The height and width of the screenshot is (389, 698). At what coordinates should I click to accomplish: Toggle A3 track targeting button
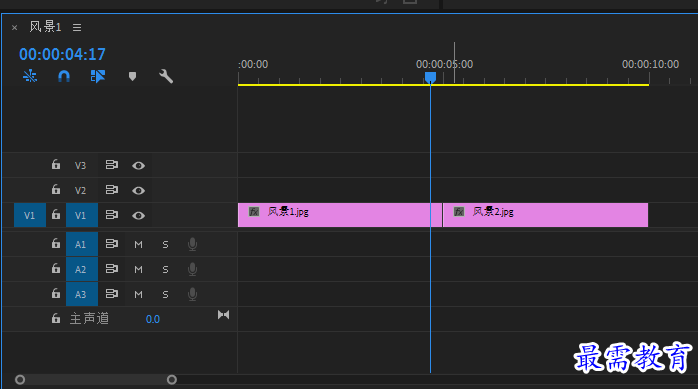82,294
